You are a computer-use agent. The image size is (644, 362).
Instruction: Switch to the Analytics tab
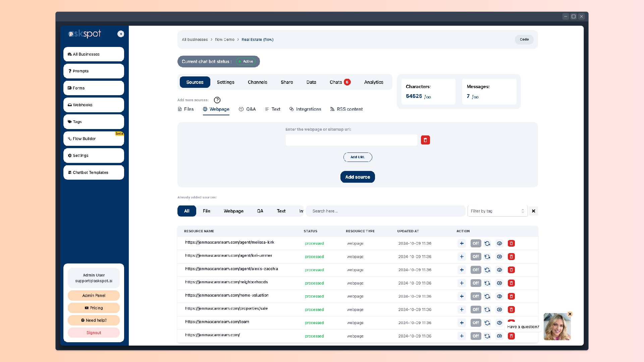pos(373,82)
